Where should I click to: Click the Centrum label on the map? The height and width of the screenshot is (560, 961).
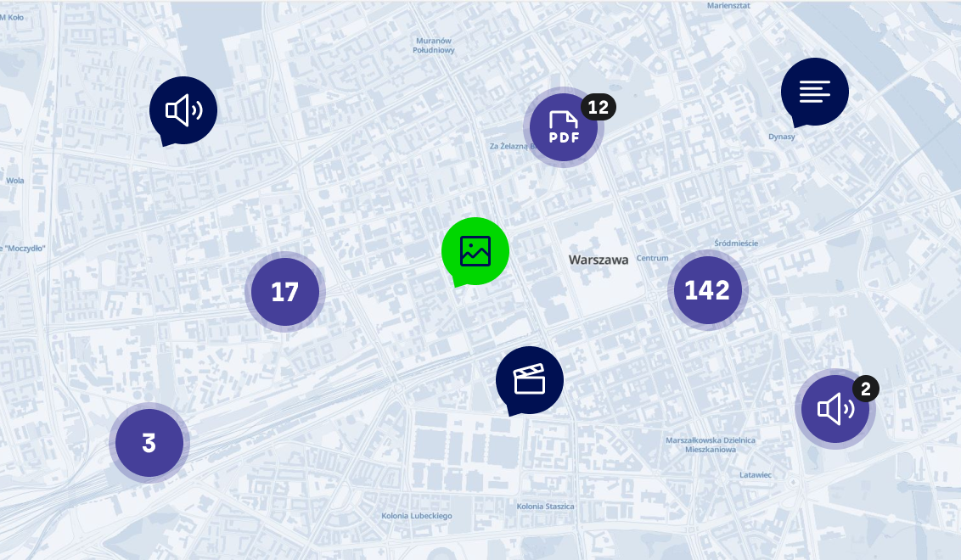[653, 258]
